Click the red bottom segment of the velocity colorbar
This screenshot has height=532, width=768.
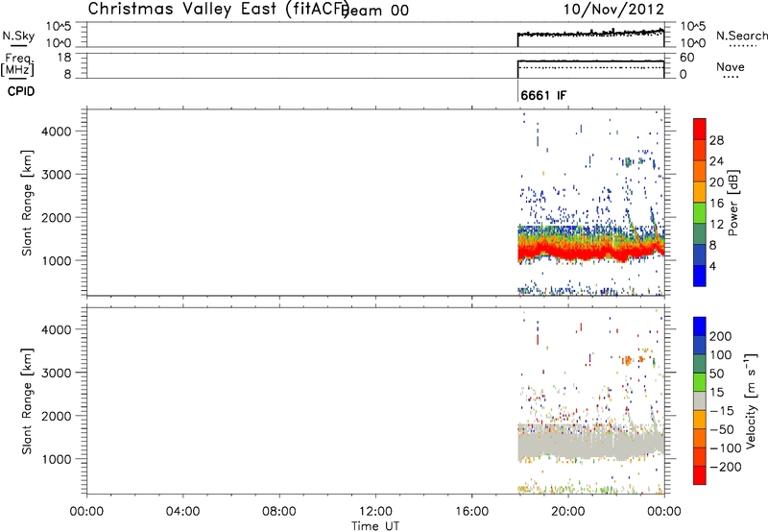coord(700,475)
